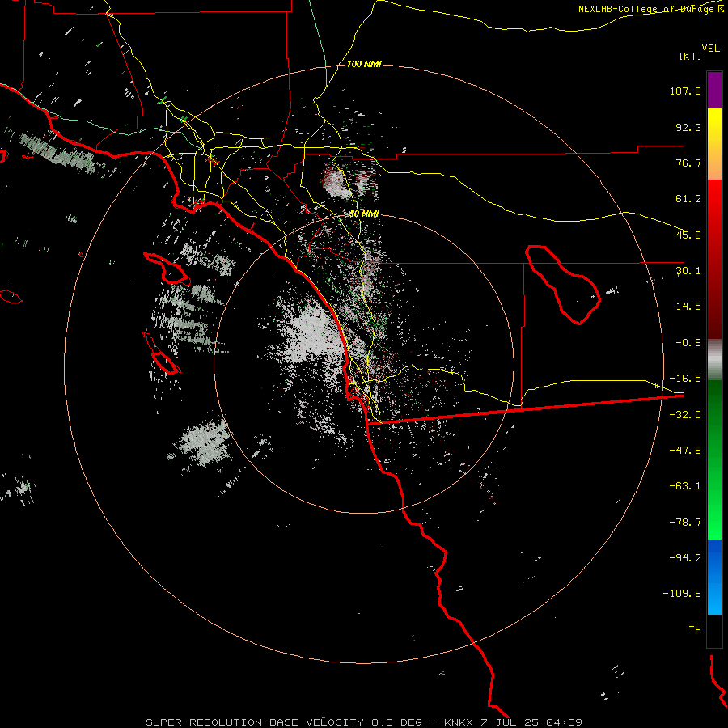Click the 45.6 legend value
Screen dimensions: 728x728
point(688,235)
